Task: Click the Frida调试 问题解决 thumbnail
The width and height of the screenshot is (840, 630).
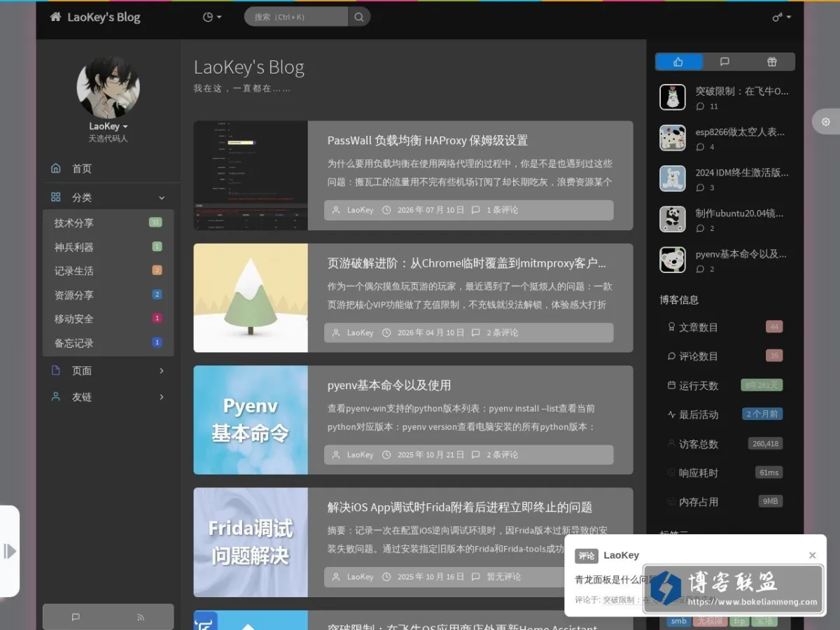Action: click(251, 542)
